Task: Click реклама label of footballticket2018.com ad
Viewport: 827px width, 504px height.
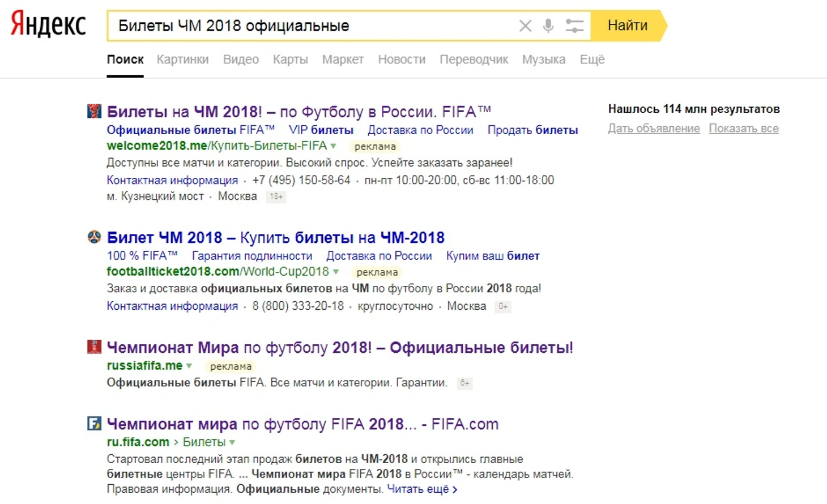Action: click(377, 272)
